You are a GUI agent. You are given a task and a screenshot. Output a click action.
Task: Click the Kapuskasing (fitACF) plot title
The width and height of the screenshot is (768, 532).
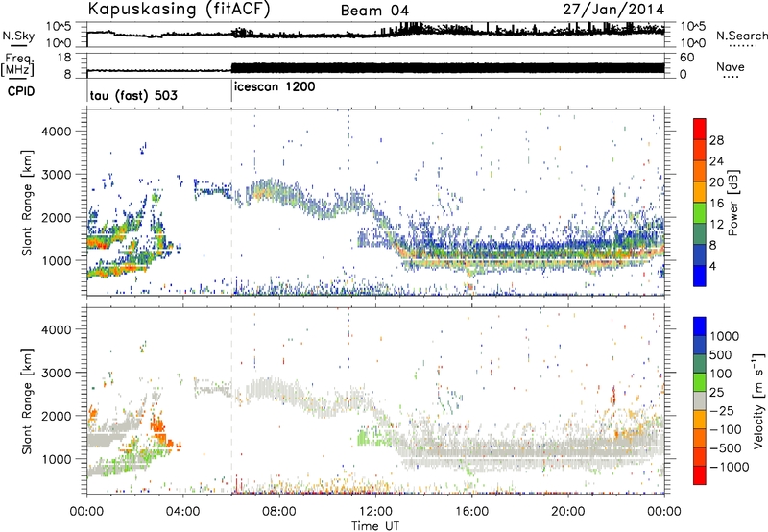coord(180,9)
